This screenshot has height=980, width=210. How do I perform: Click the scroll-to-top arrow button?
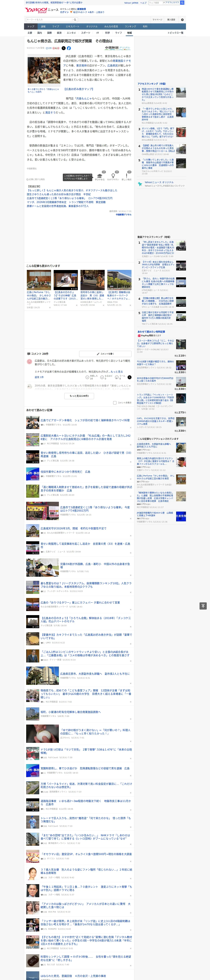click(x=203, y=606)
